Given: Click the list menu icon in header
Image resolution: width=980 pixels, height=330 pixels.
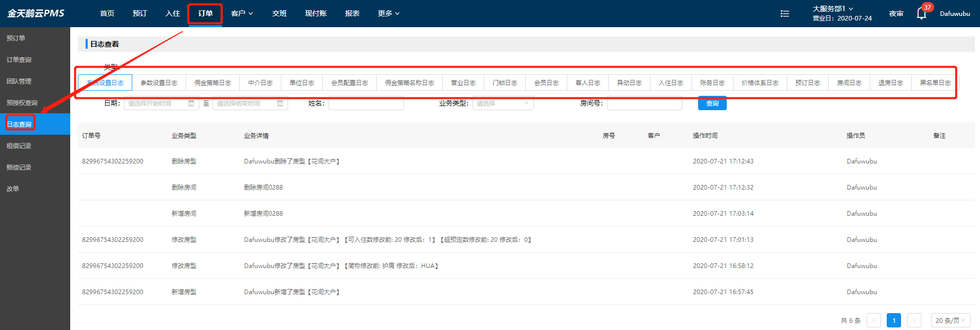Looking at the screenshot, I should pos(785,14).
